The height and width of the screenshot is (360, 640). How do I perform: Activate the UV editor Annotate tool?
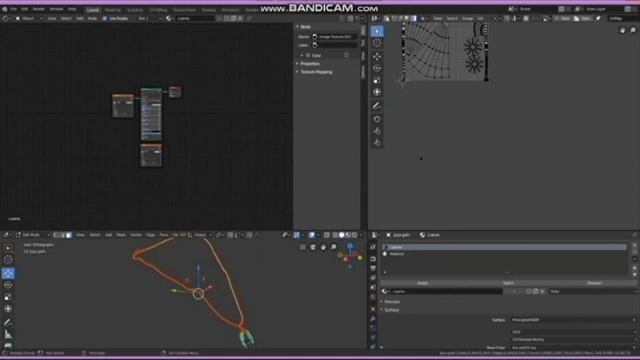point(377,106)
